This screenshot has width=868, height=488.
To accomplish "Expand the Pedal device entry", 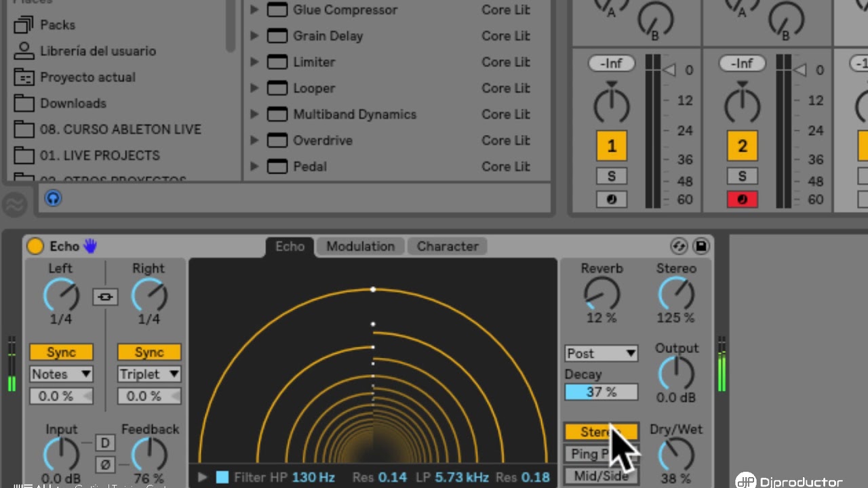I will (x=254, y=166).
